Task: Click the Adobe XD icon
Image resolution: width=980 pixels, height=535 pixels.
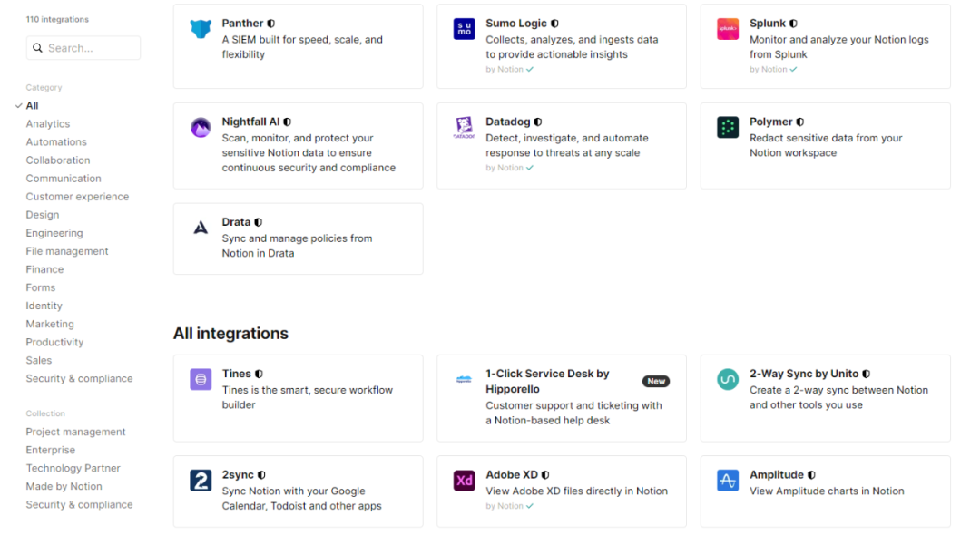Action: pyautogui.click(x=464, y=481)
